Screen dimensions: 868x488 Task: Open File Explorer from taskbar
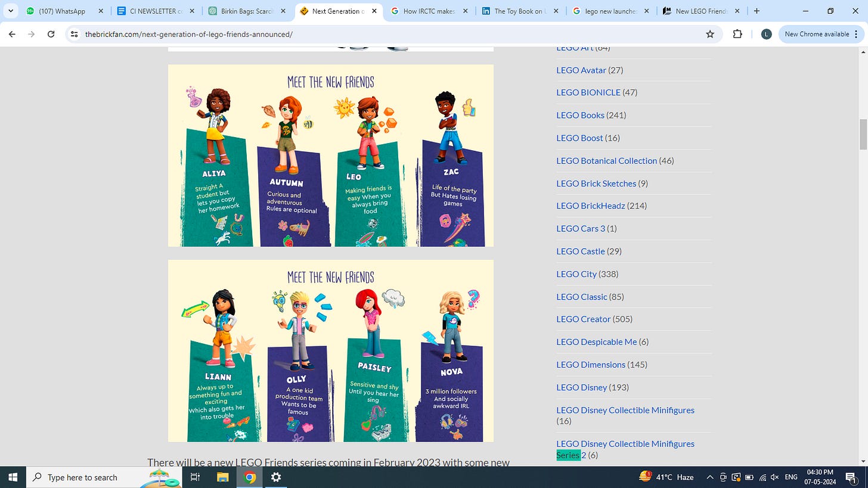(x=222, y=477)
